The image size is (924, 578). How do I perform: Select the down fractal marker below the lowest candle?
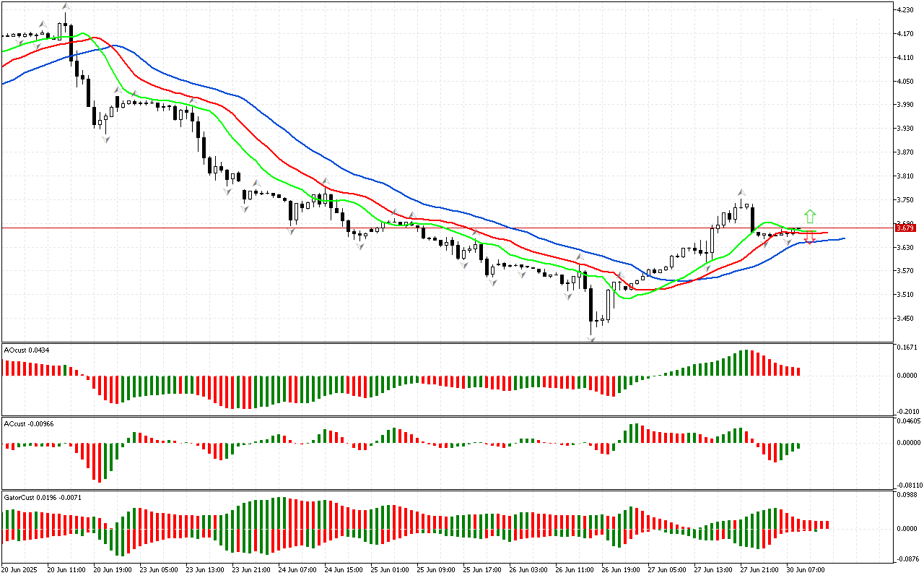coord(592,338)
